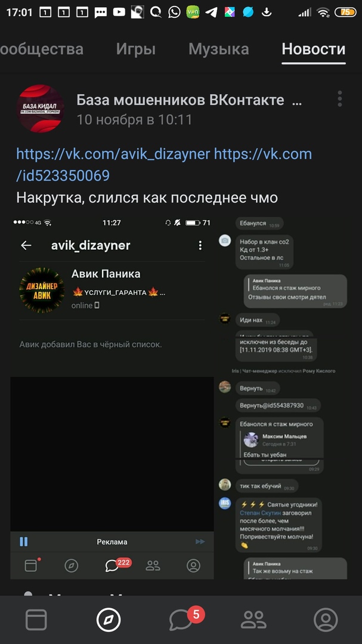
Task: Tap the WhatsApp notification icon in status bar
Action: pos(174,13)
